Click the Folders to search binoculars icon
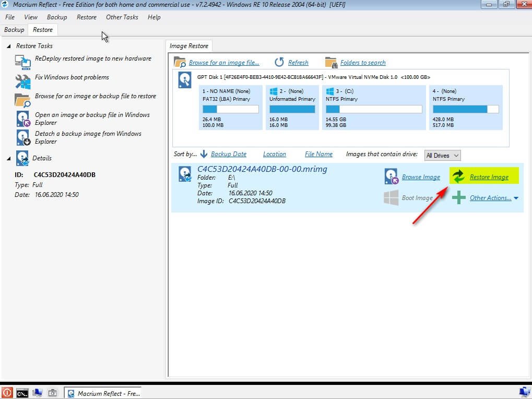This screenshot has width=532, height=399. [331, 63]
